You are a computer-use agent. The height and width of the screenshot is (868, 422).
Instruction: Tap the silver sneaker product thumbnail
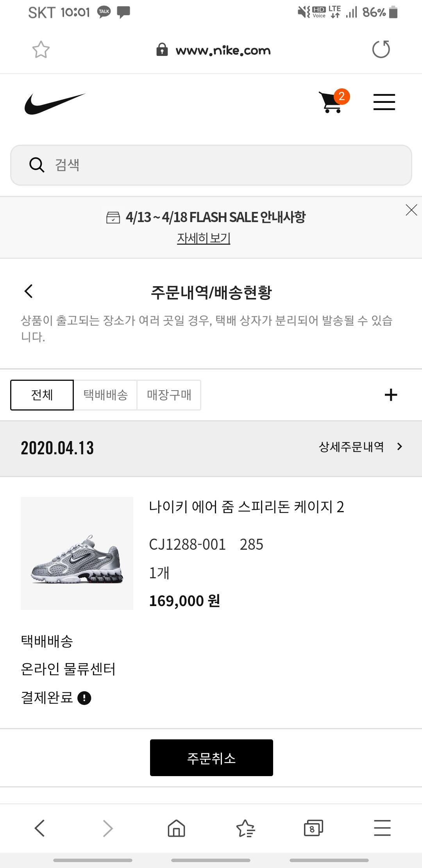[77, 553]
